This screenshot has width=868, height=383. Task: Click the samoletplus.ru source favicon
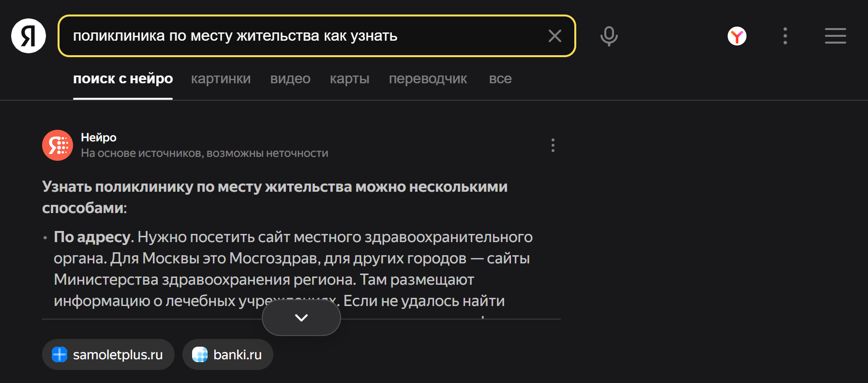(59, 354)
